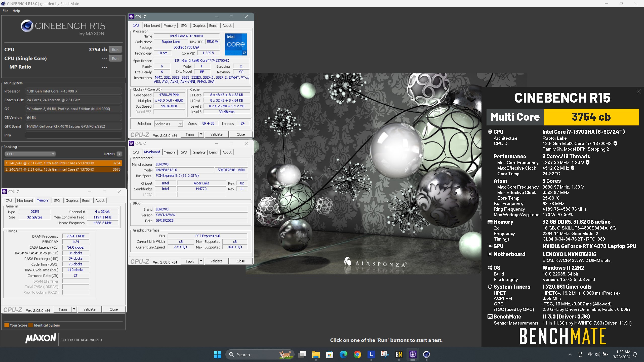
Task: Click Core Speed value 4788.29 MHz
Action: [169, 95]
